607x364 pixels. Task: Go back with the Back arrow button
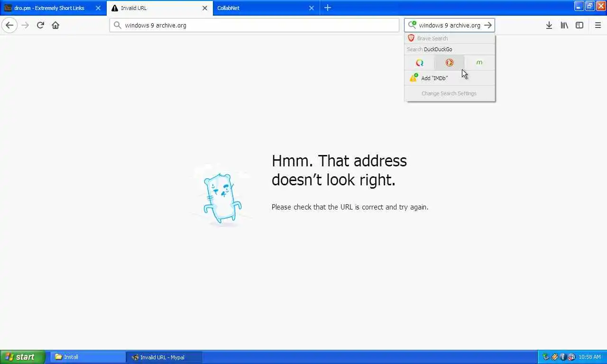[x=9, y=25]
